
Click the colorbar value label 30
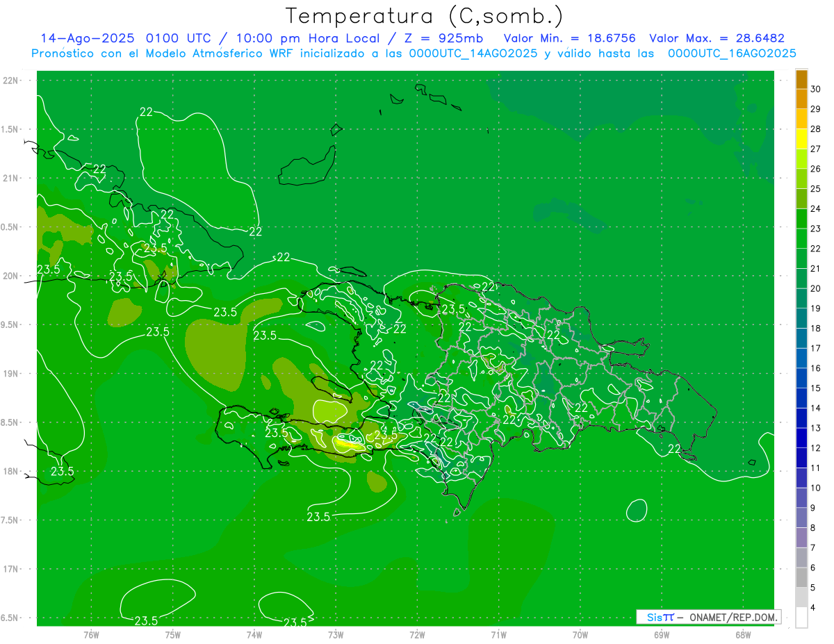pyautogui.click(x=816, y=89)
